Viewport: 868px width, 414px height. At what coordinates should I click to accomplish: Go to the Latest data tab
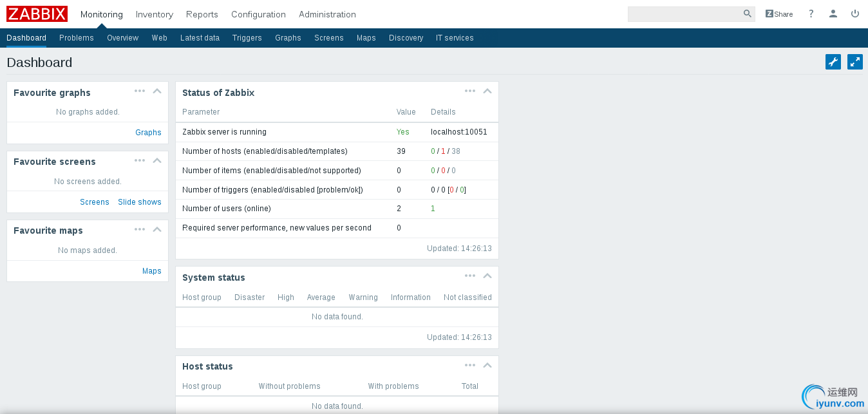[x=200, y=38]
